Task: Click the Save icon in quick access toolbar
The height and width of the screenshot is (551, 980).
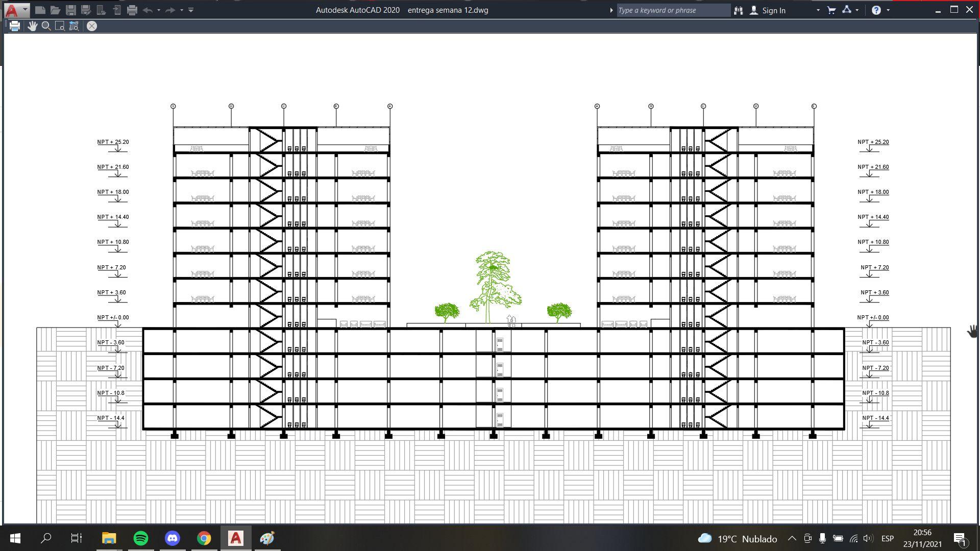Action: point(71,10)
